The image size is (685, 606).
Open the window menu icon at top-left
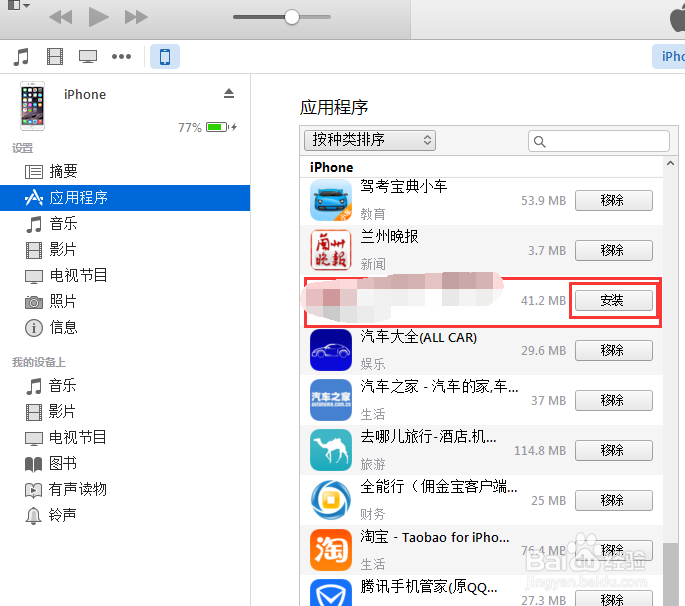tap(18, 5)
